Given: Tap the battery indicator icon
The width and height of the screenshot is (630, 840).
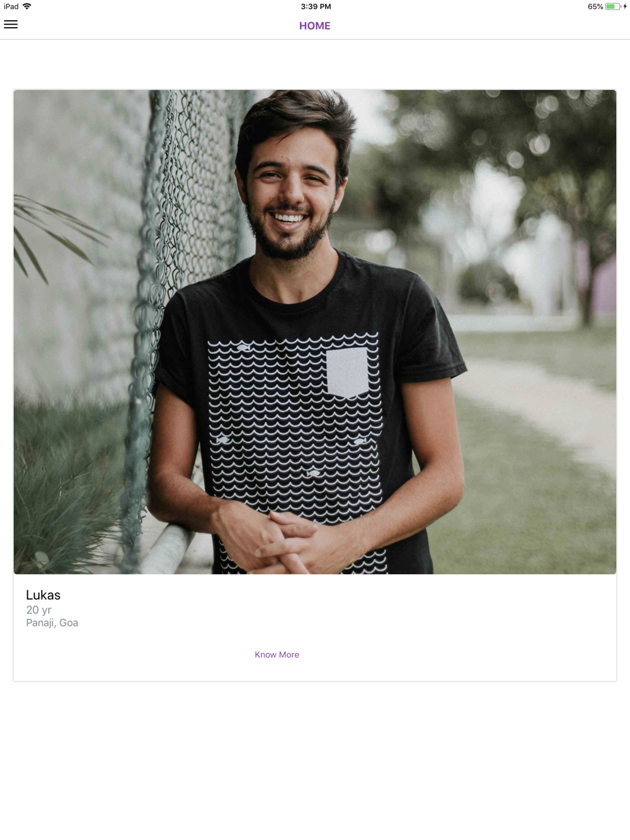Looking at the screenshot, I should click(x=613, y=6).
